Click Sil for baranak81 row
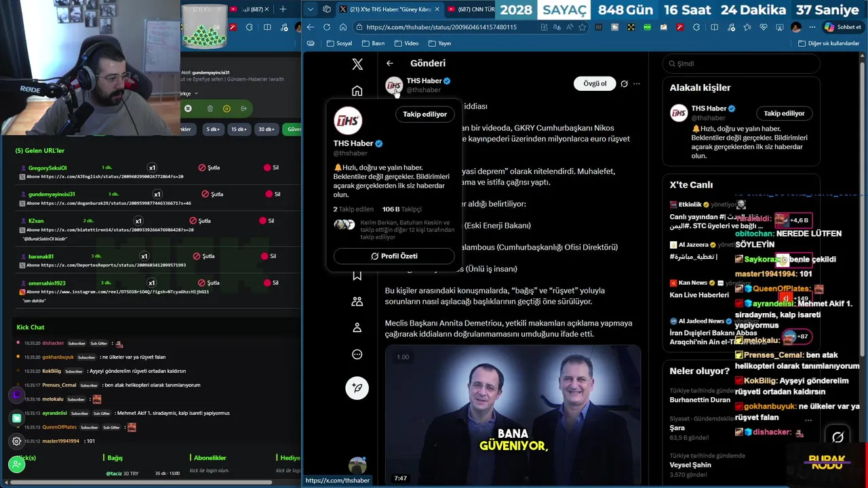The image size is (868, 488). pos(269,256)
